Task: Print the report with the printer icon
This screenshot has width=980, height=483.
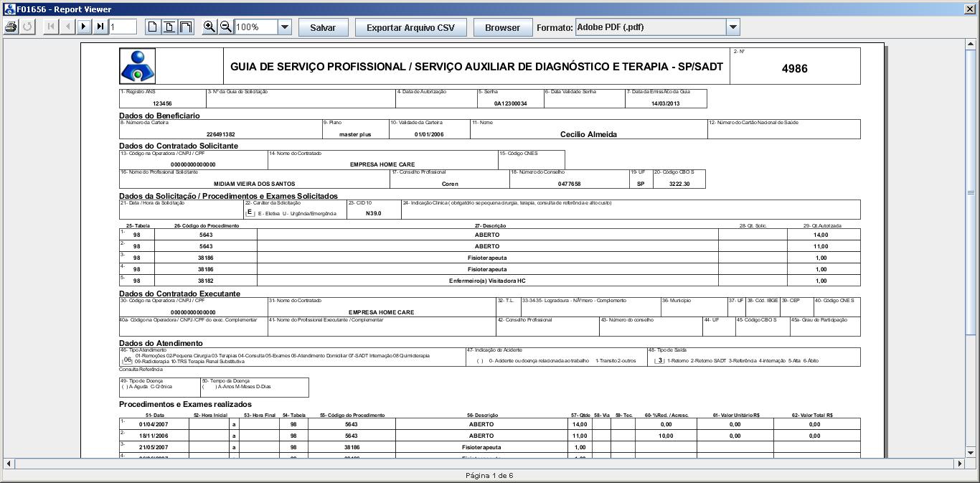Action: tap(11, 27)
